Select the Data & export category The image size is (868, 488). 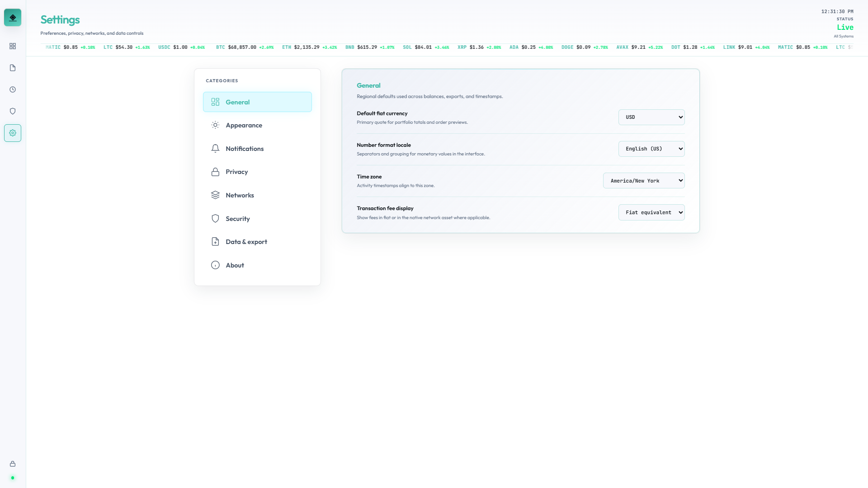click(246, 242)
